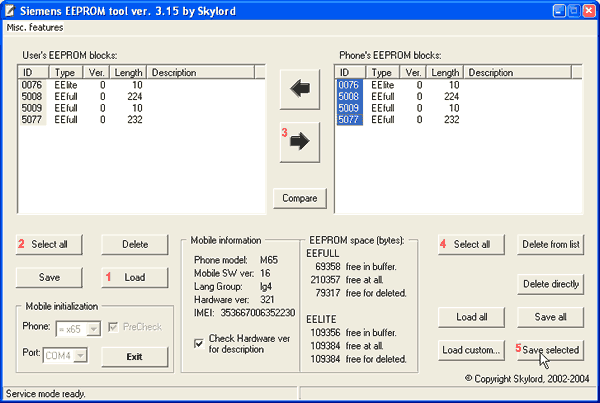Click the Lang Group value lg4
Image resolution: width=600 pixels, height=403 pixels.
(x=266, y=287)
